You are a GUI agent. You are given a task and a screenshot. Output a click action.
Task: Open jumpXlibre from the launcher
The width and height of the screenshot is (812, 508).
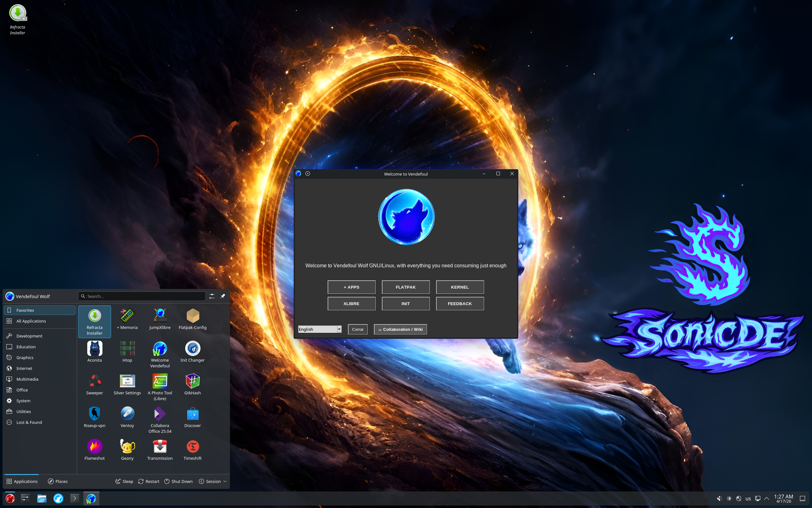(x=160, y=319)
